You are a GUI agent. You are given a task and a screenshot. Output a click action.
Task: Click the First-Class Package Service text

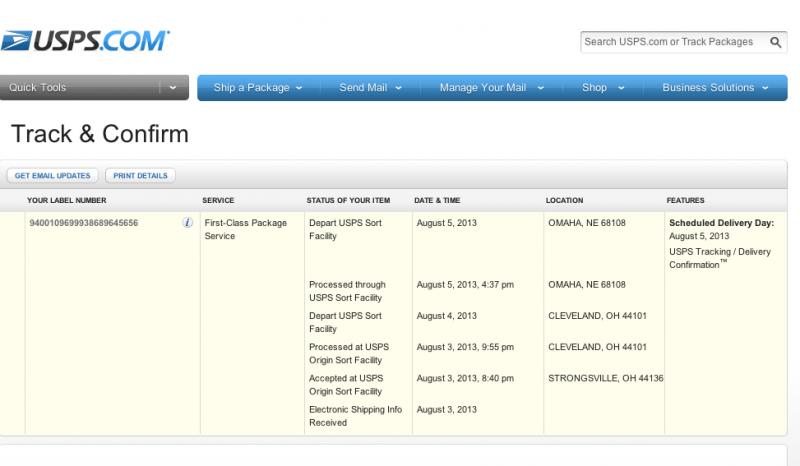pos(245,230)
